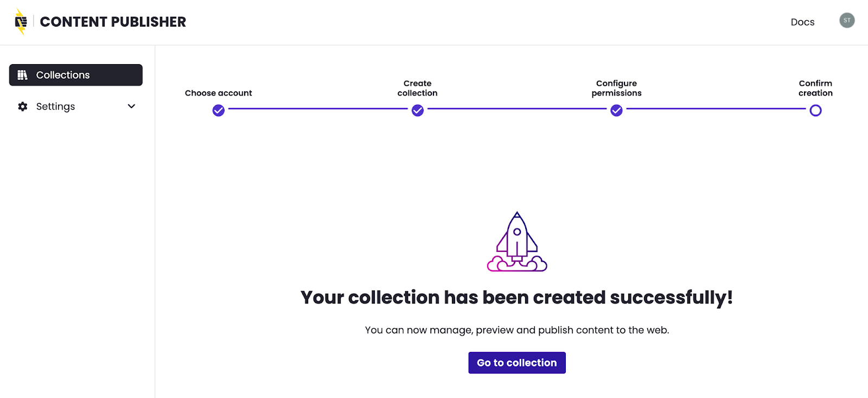Open the ST user avatar menu

click(x=847, y=21)
